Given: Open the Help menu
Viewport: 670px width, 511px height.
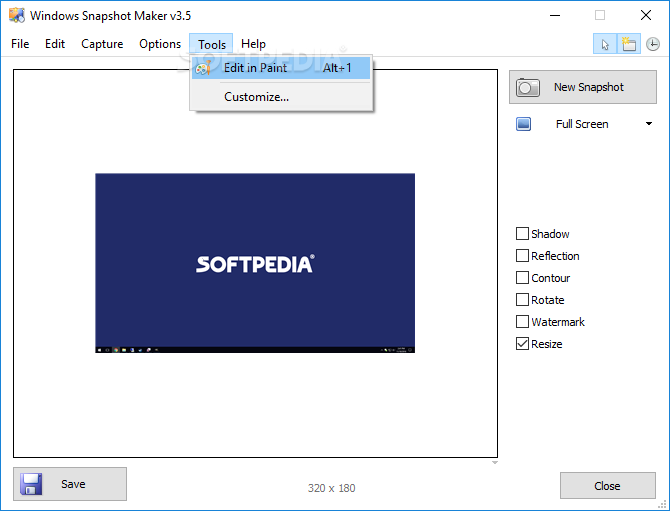Looking at the screenshot, I should click(x=253, y=44).
